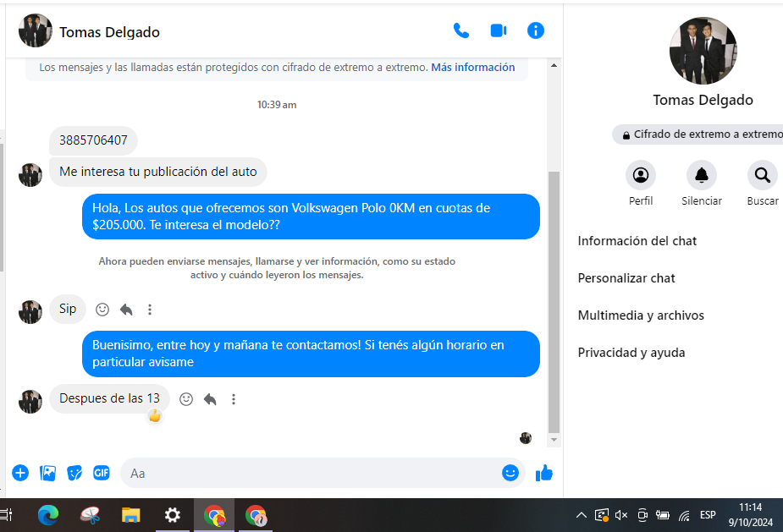Toggle the conversation info panel
Viewport: 783px width, 532px height.
(x=535, y=31)
